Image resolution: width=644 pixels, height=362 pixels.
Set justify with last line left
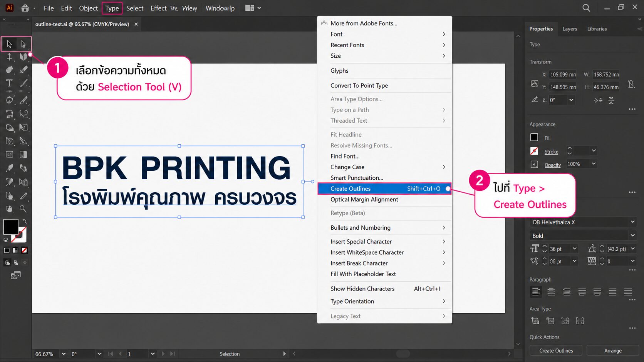[x=582, y=292]
